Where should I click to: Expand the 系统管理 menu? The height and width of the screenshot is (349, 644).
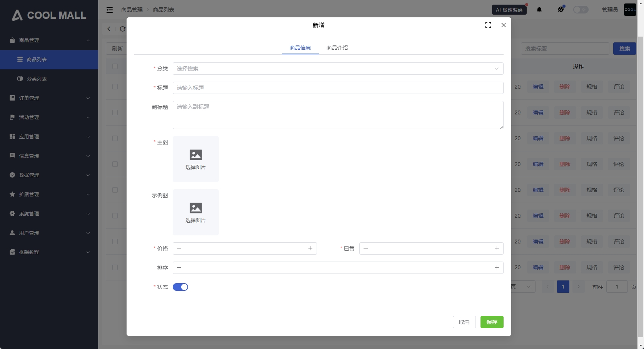[x=49, y=214]
